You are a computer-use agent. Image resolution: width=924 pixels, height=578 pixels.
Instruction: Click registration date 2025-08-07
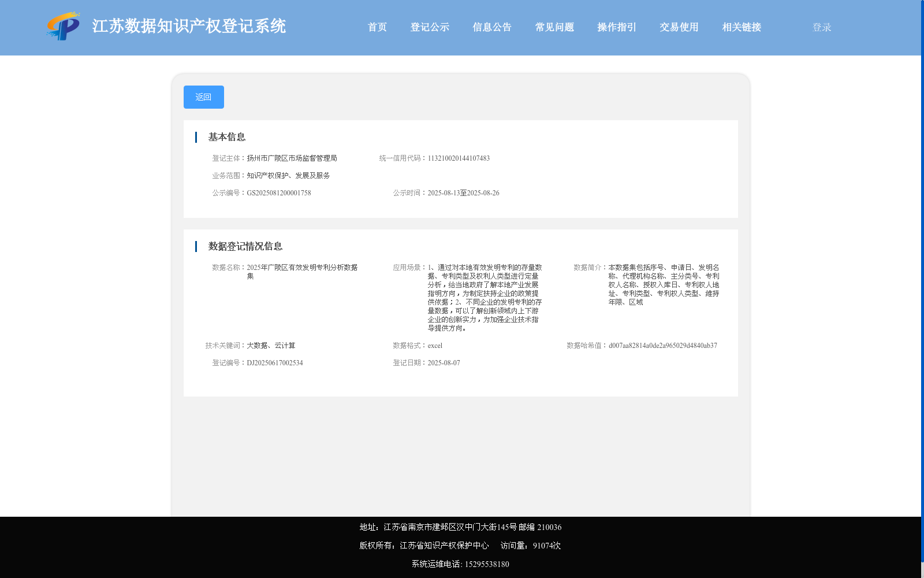[444, 363]
